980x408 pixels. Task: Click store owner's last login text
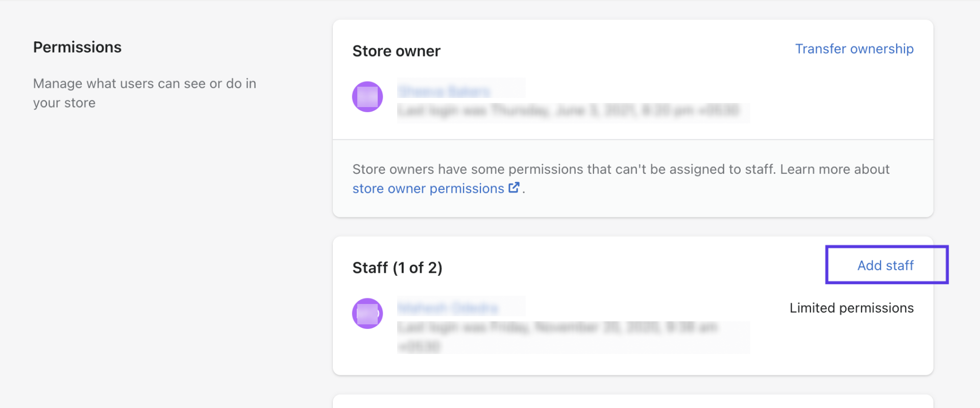click(568, 110)
